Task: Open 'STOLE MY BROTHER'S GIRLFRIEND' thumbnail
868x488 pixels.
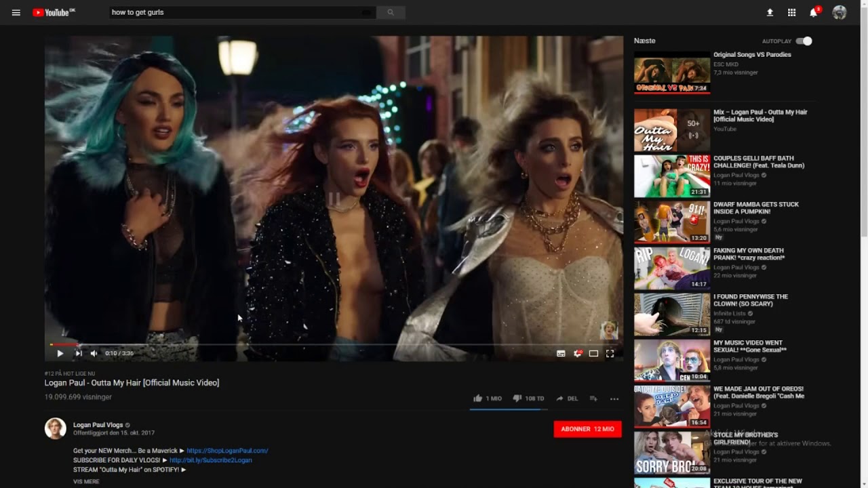Action: click(x=672, y=452)
